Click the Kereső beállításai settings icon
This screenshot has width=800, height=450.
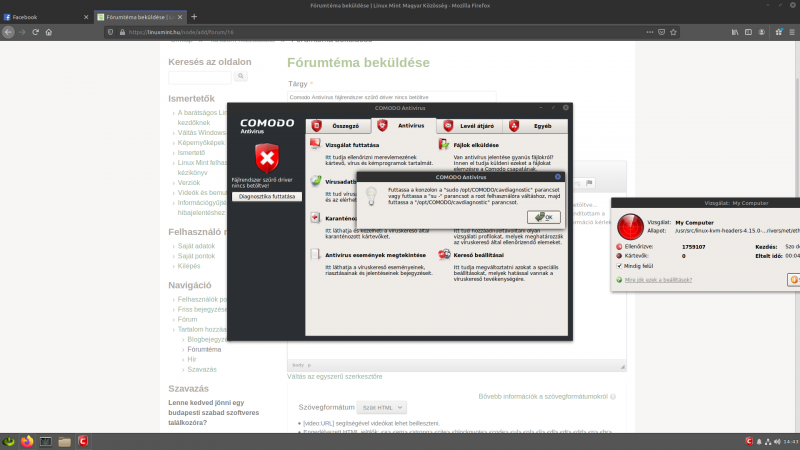(x=444, y=254)
